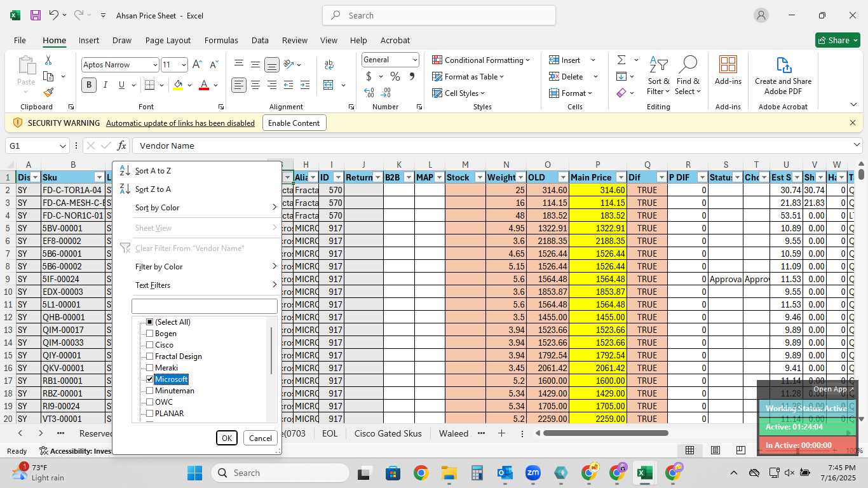Image resolution: width=868 pixels, height=488 pixels.
Task: Click the Save icon in title bar
Action: (35, 15)
